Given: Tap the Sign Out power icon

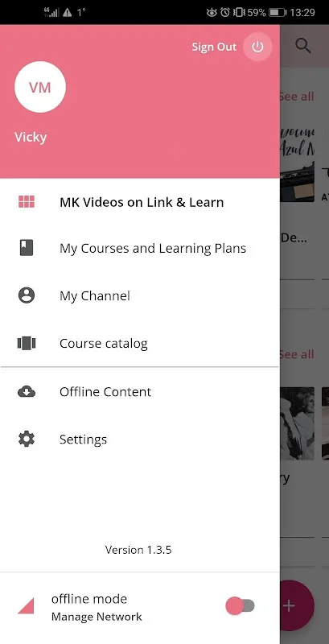Looking at the screenshot, I should point(257,47).
